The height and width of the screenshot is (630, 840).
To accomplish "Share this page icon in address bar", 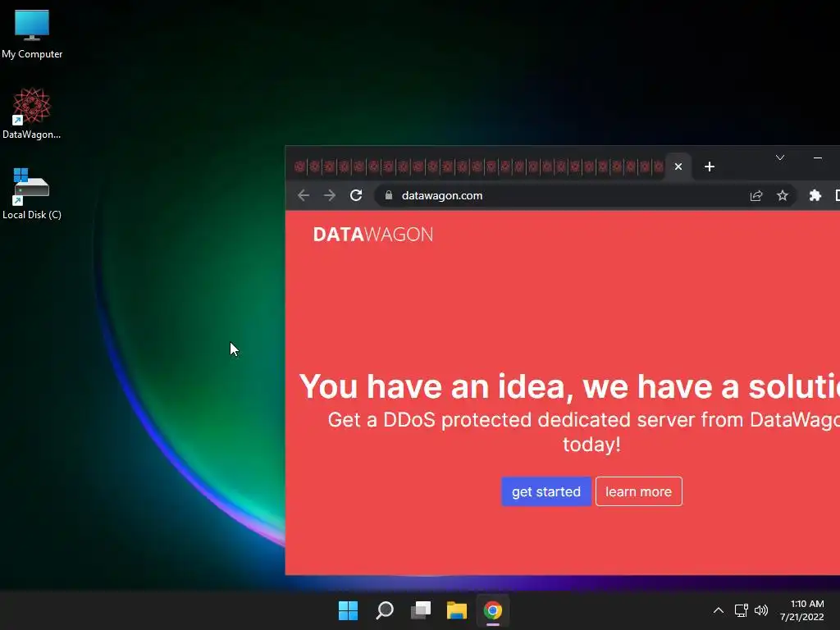I will click(x=756, y=195).
